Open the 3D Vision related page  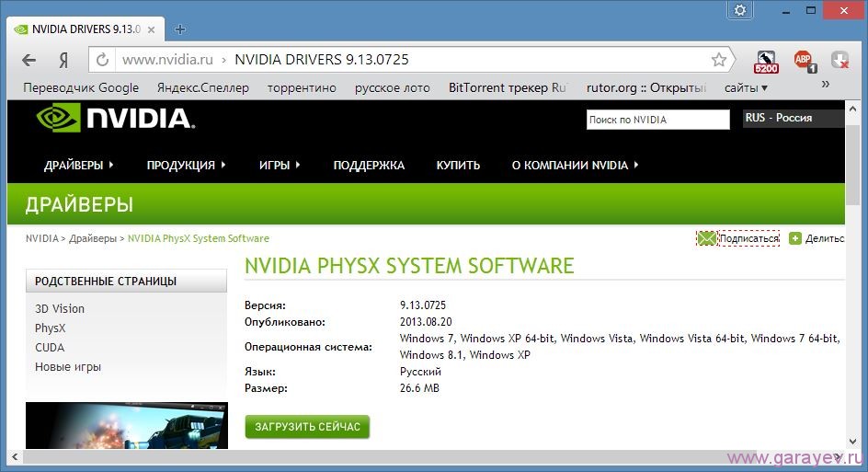(x=60, y=308)
